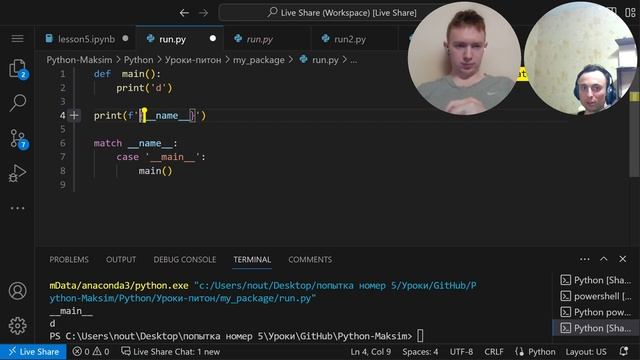640x360 pixels.
Task: Select the powershell terminal entry
Action: 596,296
